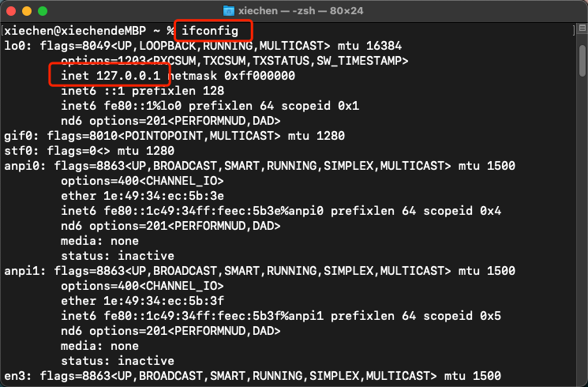Click the typed 'ifconfig' command
The height and width of the screenshot is (387, 588).
(210, 31)
